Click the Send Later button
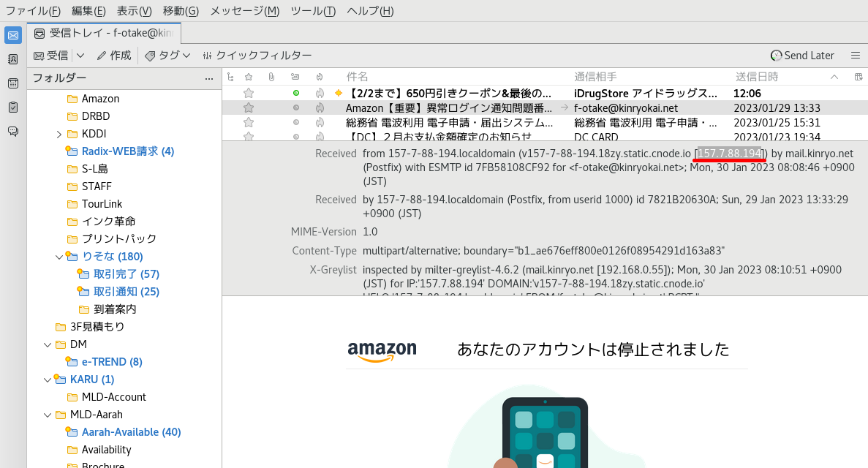Screen dimensions: 868x468 802,56
